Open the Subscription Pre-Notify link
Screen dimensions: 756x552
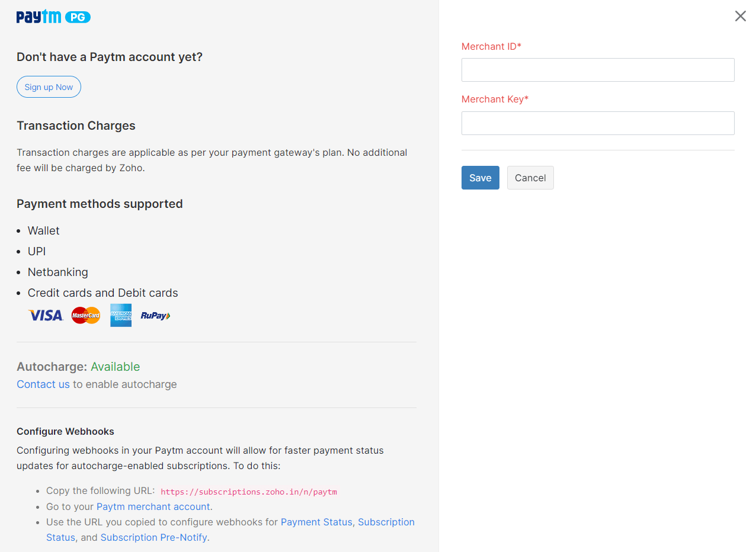pyautogui.click(x=154, y=537)
